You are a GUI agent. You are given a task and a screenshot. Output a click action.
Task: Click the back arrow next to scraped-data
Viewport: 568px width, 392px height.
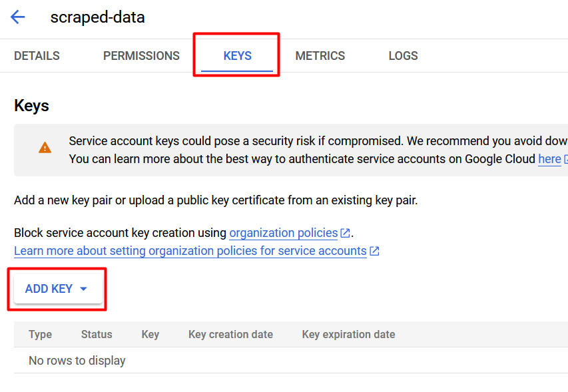[x=17, y=17]
